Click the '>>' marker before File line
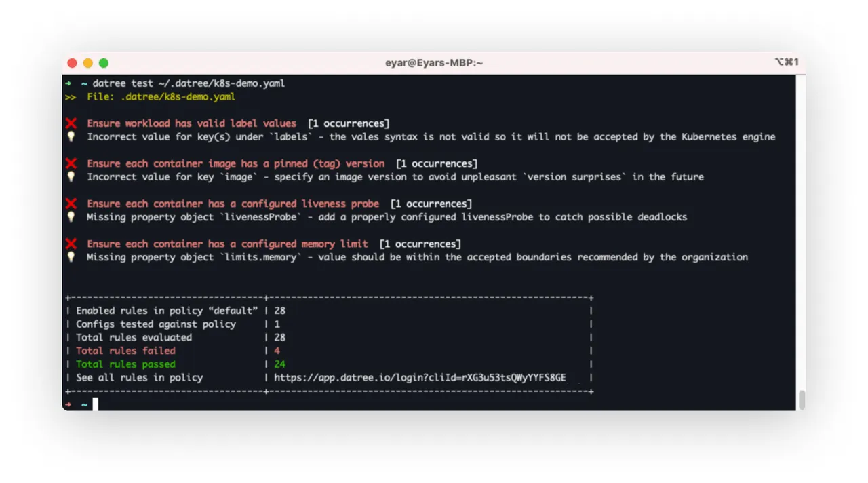 (x=71, y=97)
